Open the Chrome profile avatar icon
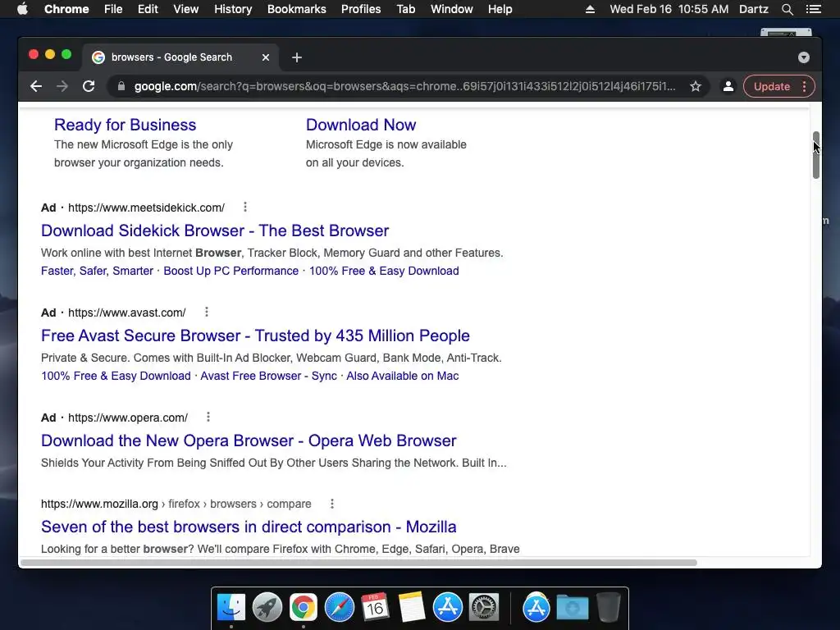The image size is (840, 630). point(728,86)
